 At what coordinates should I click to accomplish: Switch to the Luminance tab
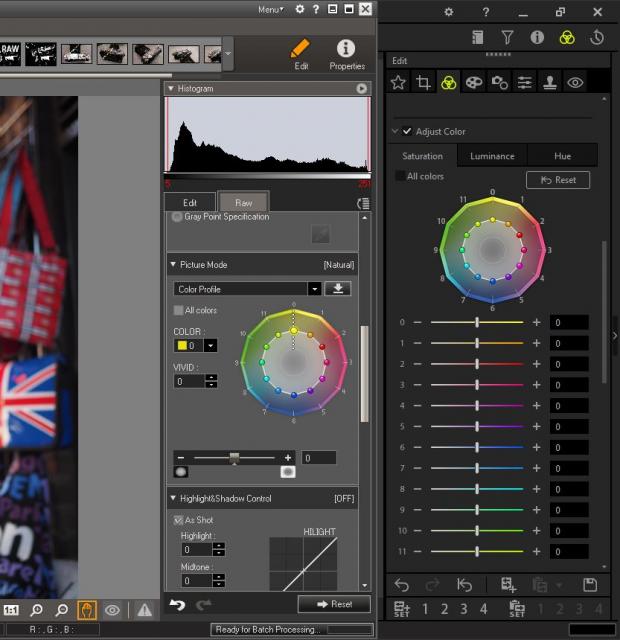click(x=492, y=156)
